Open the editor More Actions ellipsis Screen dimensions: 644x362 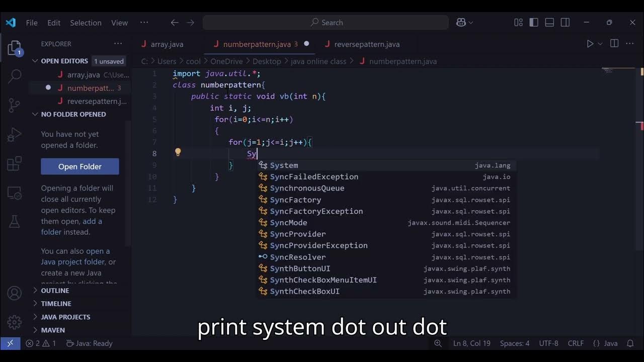(x=630, y=44)
